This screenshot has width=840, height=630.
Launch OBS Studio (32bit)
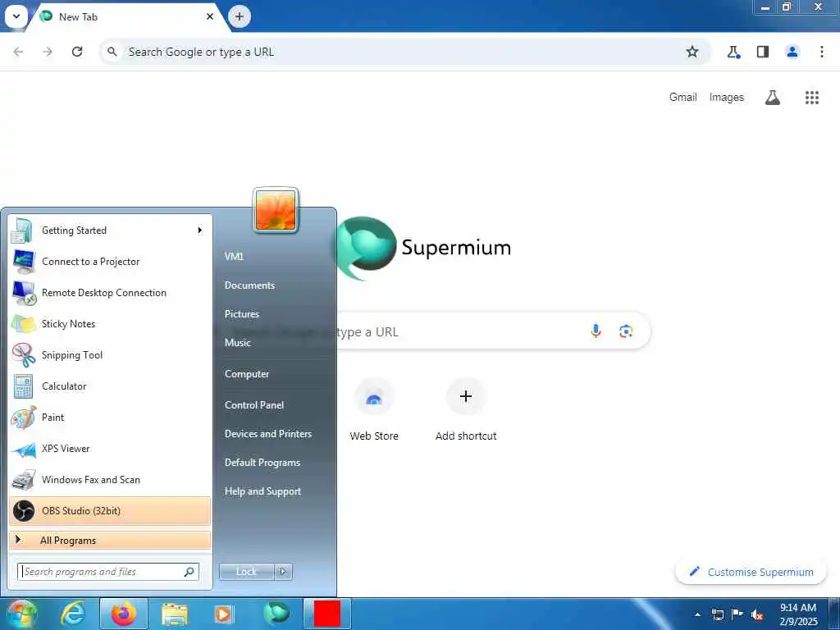pyautogui.click(x=110, y=510)
